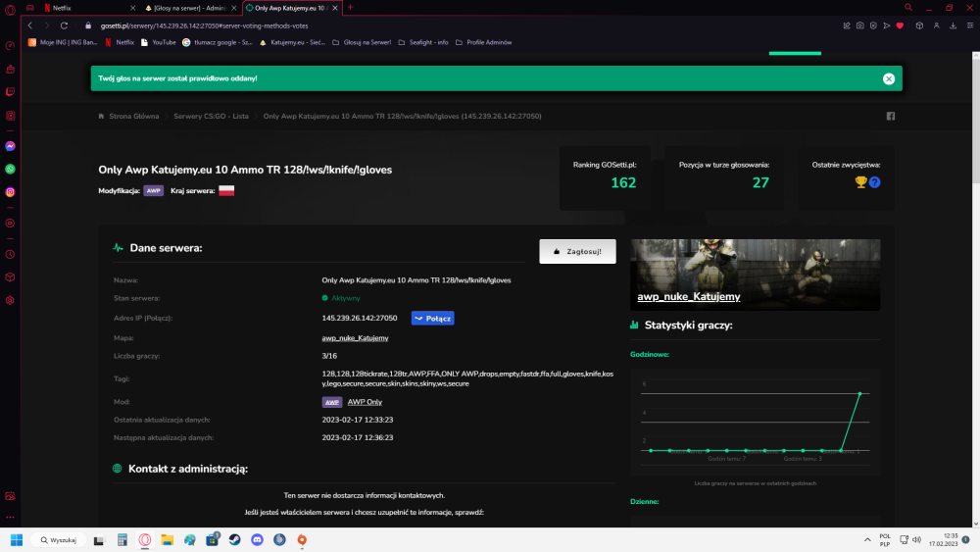The image size is (980, 552).
Task: Open the ad blocker shield icon
Action: coord(873,25)
